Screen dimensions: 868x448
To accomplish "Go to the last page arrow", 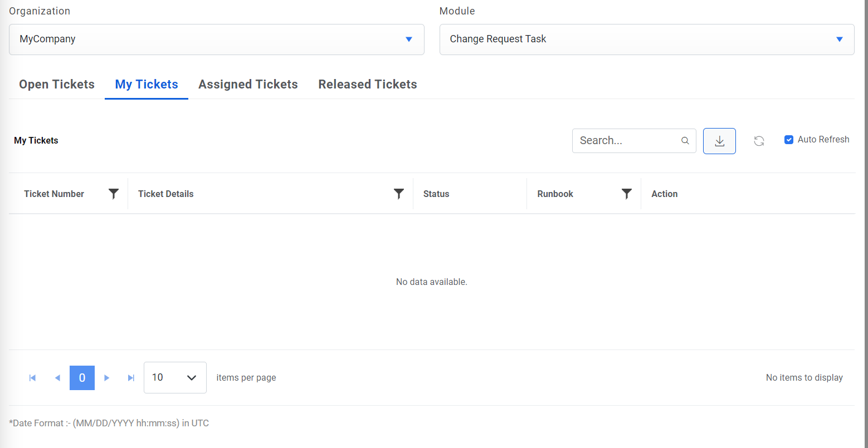I will pos(131,378).
